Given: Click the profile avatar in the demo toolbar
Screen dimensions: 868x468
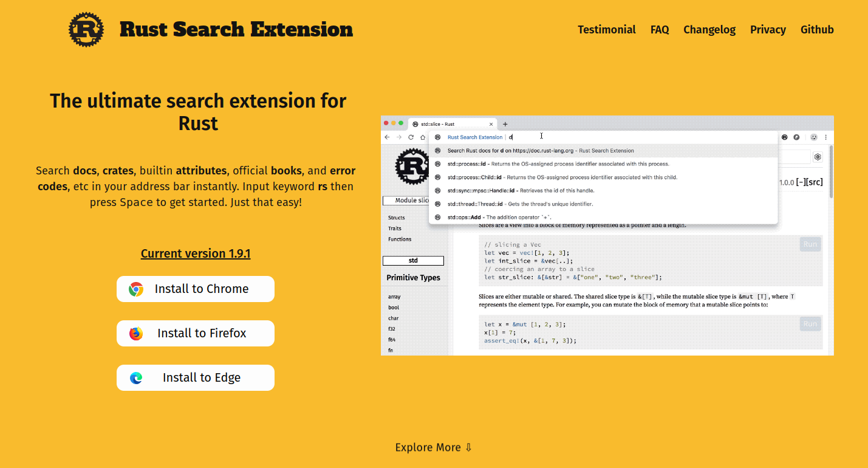Looking at the screenshot, I should click(x=814, y=137).
